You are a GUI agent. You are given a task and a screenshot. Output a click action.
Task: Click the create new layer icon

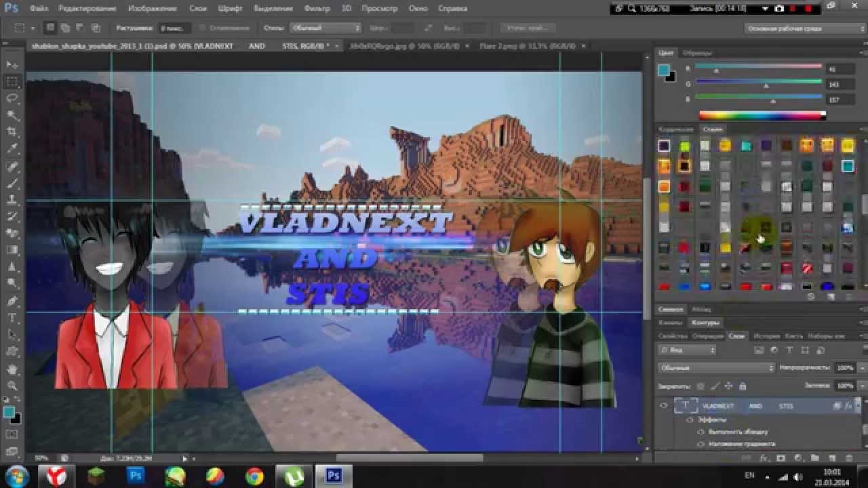tap(832, 459)
